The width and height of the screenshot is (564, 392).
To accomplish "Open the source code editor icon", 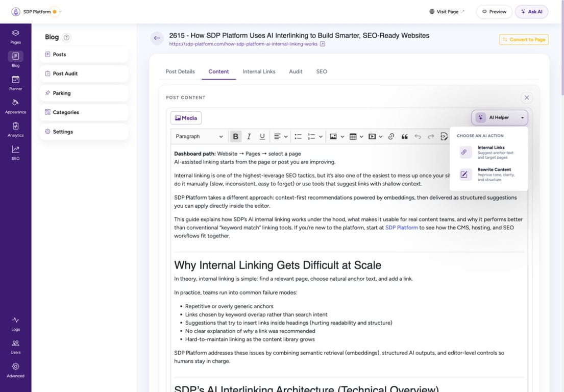I will pos(444,136).
